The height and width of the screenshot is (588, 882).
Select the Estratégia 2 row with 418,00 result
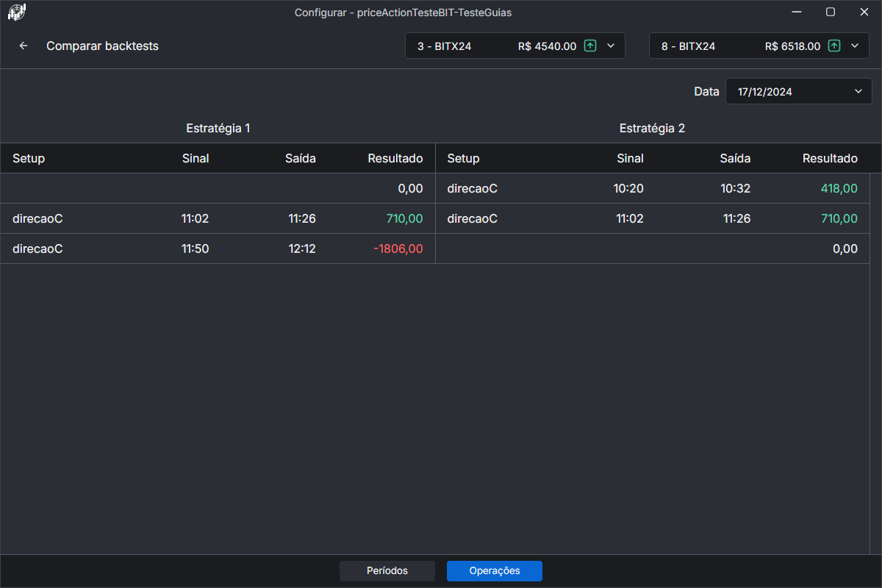click(x=652, y=189)
